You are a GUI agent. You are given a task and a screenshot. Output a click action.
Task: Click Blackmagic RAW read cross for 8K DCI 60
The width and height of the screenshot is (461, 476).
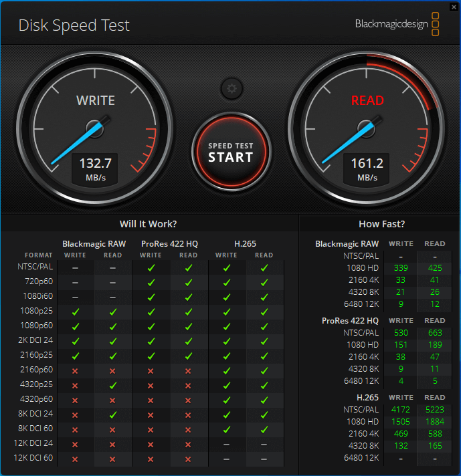tap(112, 430)
